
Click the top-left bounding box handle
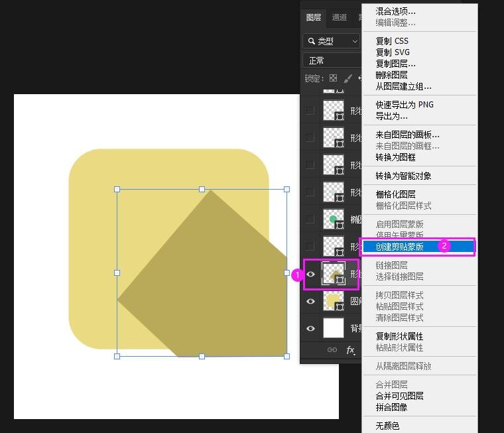pyautogui.click(x=117, y=190)
